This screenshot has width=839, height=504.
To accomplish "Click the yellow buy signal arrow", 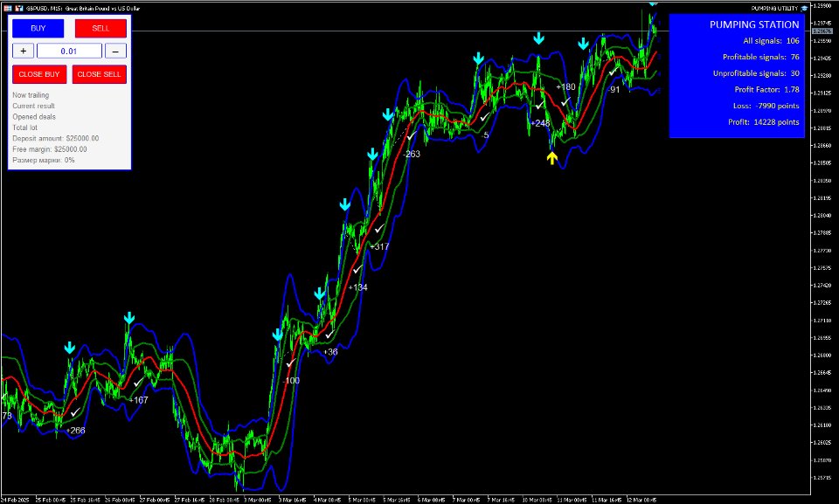I will click(x=551, y=158).
